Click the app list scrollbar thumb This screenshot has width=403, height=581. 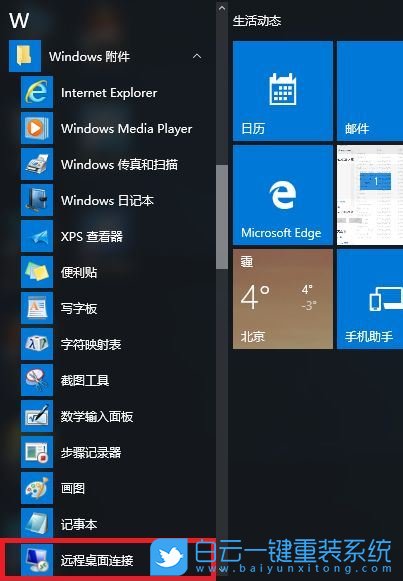click(222, 217)
